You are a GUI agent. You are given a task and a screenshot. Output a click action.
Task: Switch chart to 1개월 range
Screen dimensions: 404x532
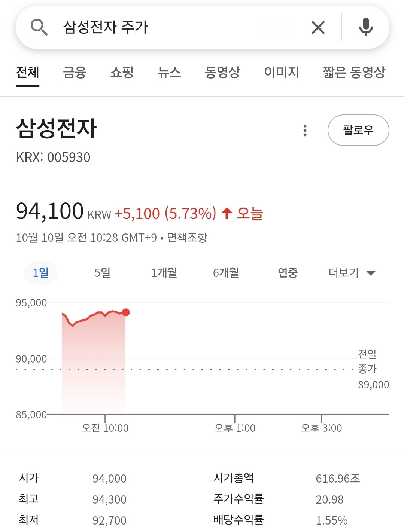click(164, 273)
